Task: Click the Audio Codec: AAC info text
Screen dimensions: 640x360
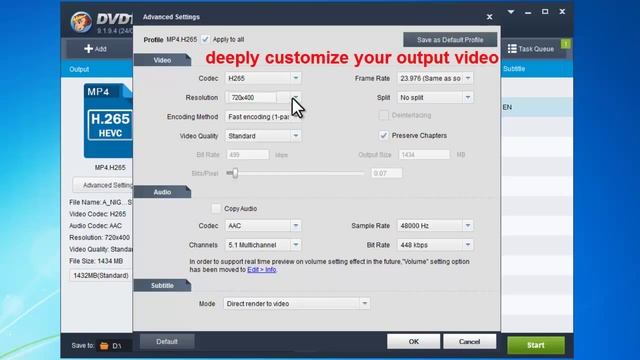Action: click(96, 226)
